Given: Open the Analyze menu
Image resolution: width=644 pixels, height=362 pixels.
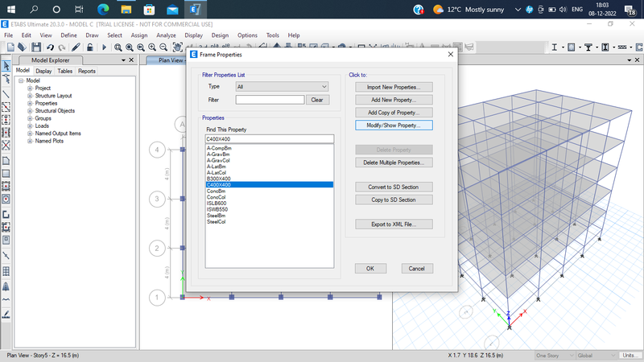Looking at the screenshot, I should coord(166,35).
